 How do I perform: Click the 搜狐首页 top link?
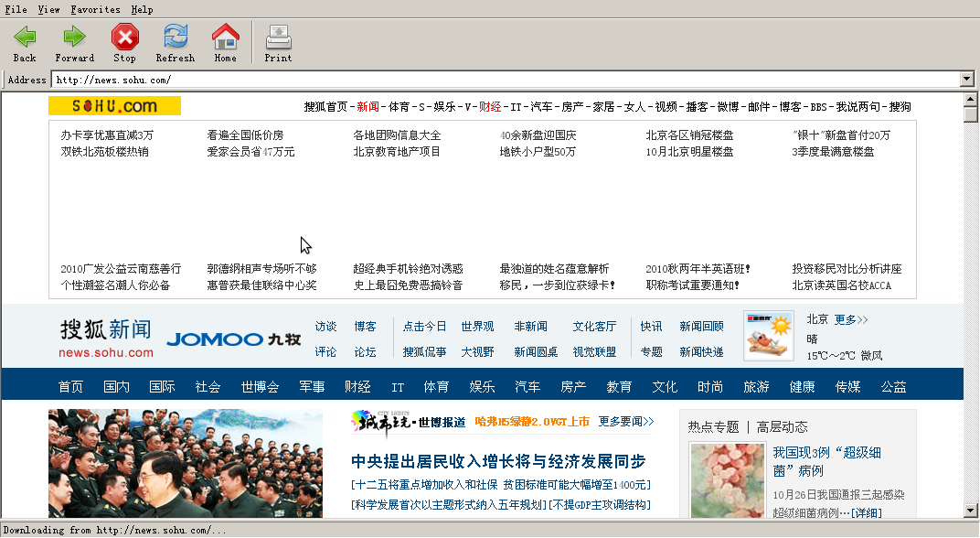point(325,107)
